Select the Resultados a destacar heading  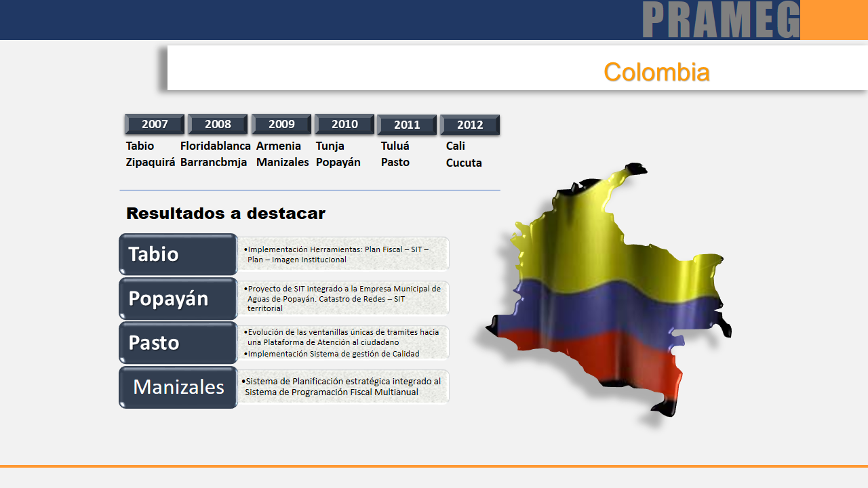pyautogui.click(x=226, y=213)
